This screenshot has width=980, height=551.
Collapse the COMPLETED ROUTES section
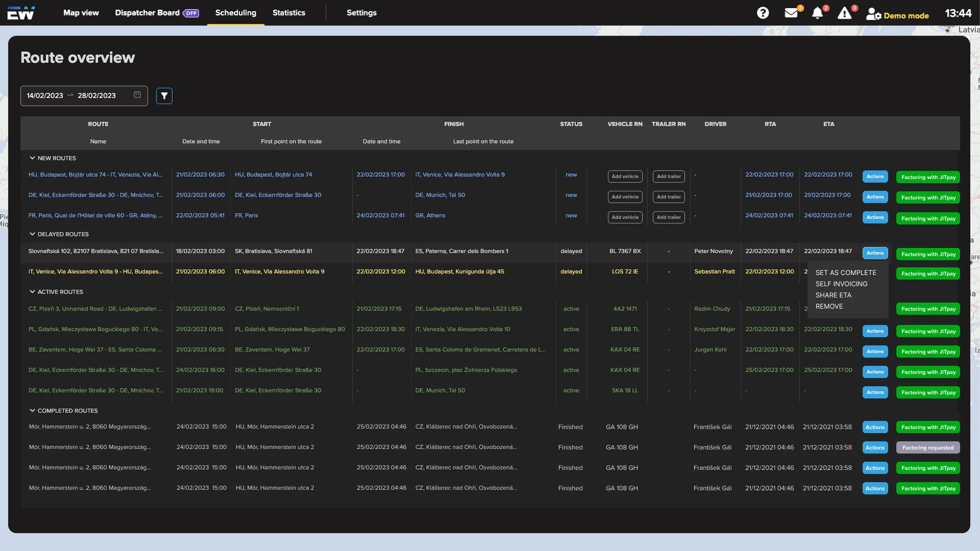click(32, 411)
